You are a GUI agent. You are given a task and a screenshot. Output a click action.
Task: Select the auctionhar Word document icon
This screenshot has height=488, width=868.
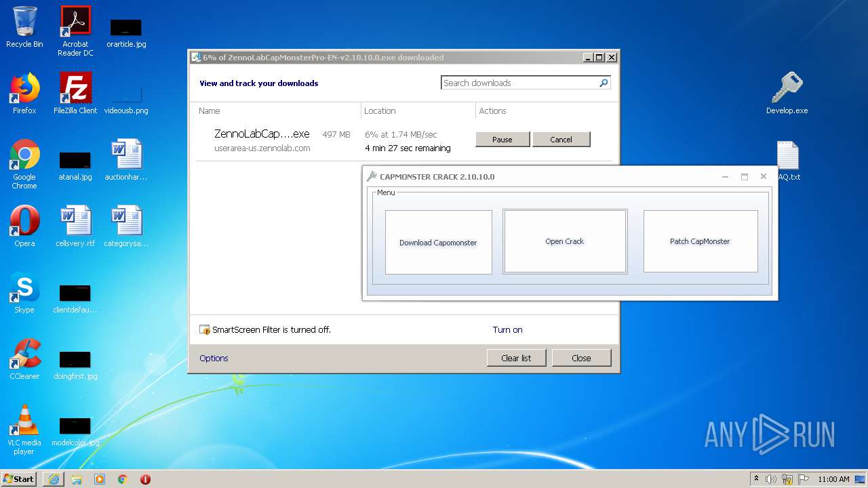click(x=126, y=160)
